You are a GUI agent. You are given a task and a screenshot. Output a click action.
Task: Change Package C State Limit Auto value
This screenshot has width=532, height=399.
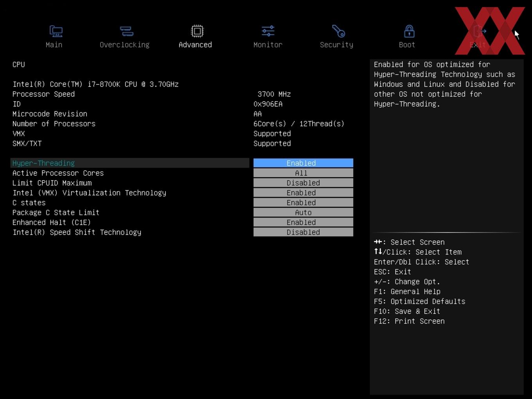coord(303,212)
